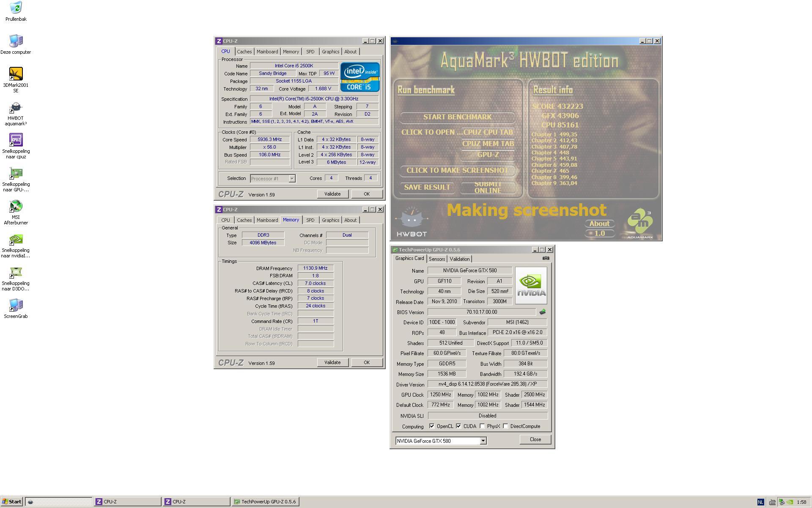Click the green NVIDIA tray icon
This screenshot has height=508, width=812.
790,502
